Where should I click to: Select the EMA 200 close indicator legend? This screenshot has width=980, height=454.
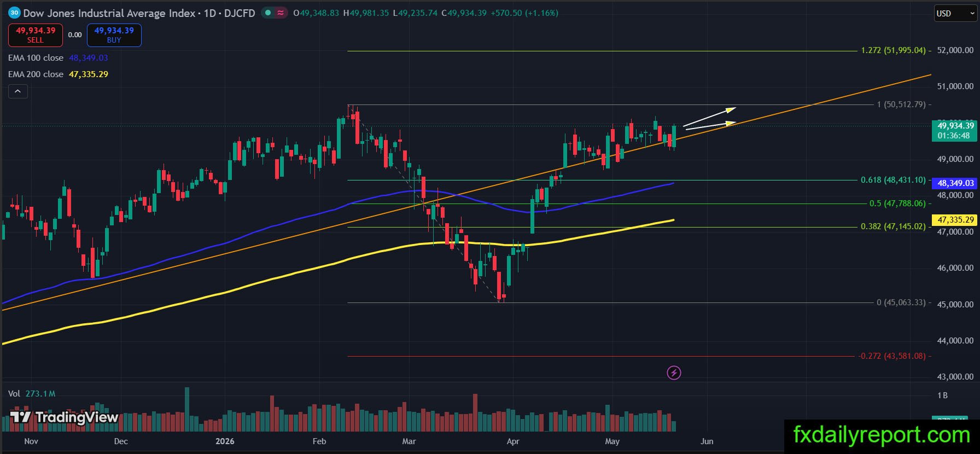(x=36, y=74)
